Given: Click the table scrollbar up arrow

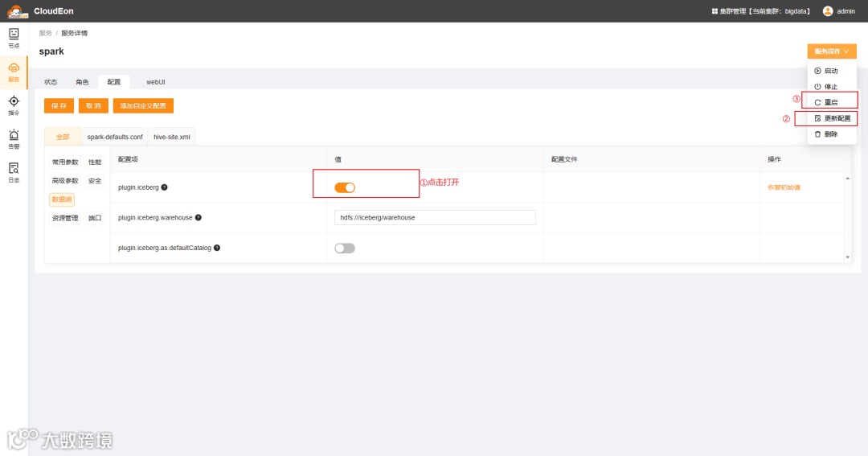Looking at the screenshot, I should tap(848, 179).
